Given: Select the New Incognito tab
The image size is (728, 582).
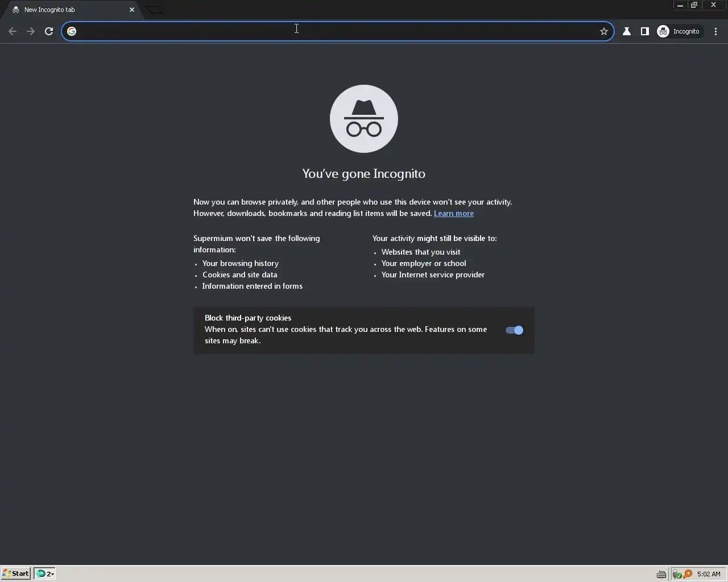Looking at the screenshot, I should click(73, 10).
